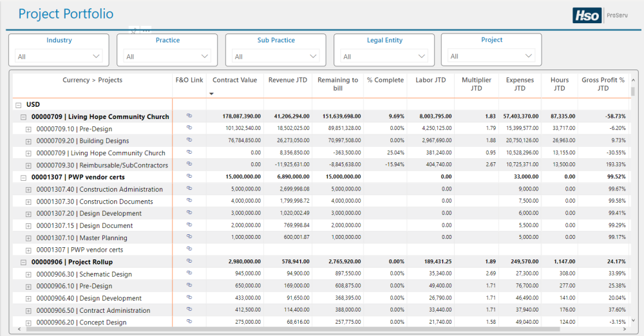644x336 pixels.
Task: Click link icon for Master Planning row
Action: click(x=189, y=238)
